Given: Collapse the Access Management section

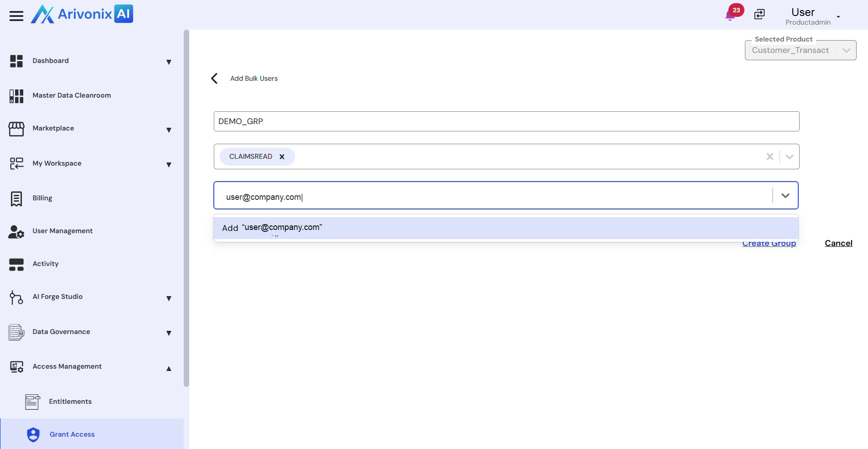Looking at the screenshot, I should 169,368.
